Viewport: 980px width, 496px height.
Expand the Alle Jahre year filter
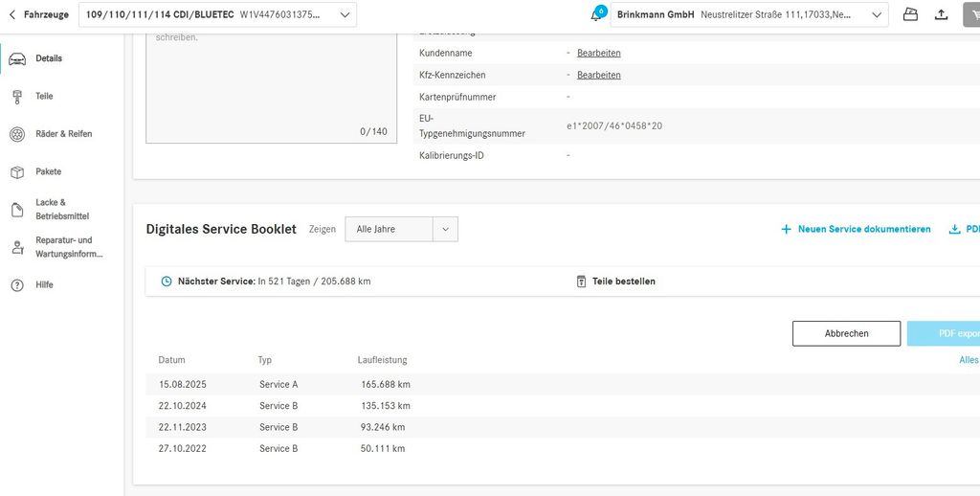click(x=445, y=229)
